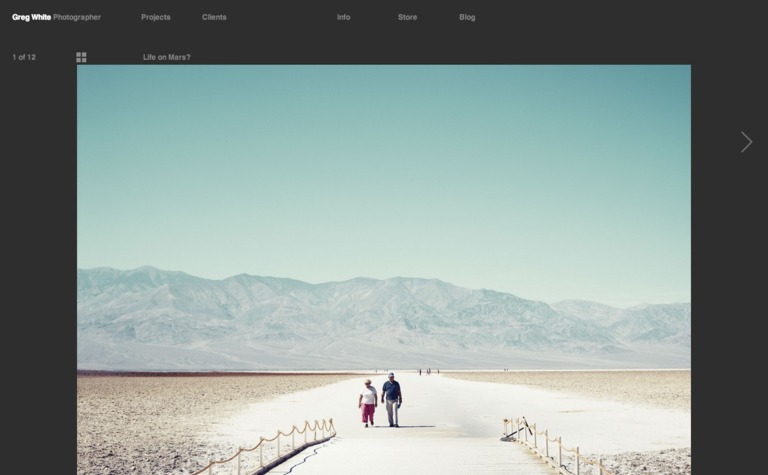Click the walking couple in the photo

380,402
